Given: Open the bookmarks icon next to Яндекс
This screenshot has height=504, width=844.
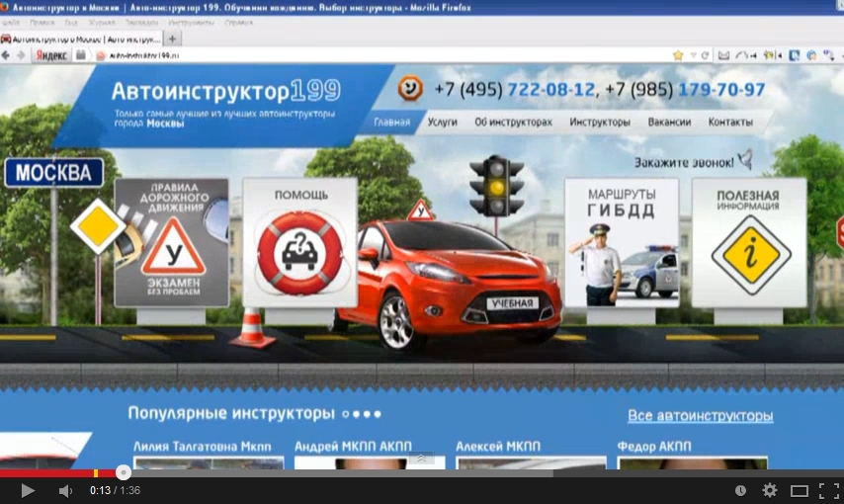Looking at the screenshot, I should click(x=81, y=55).
